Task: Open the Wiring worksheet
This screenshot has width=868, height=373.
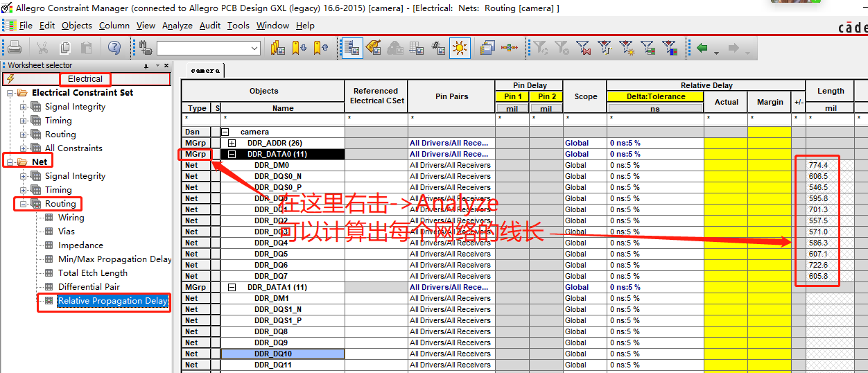Action: (71, 218)
